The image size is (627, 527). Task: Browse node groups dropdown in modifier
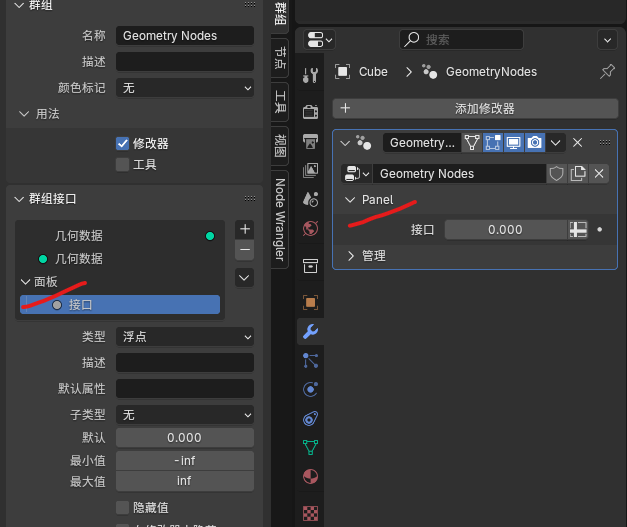click(x=357, y=174)
